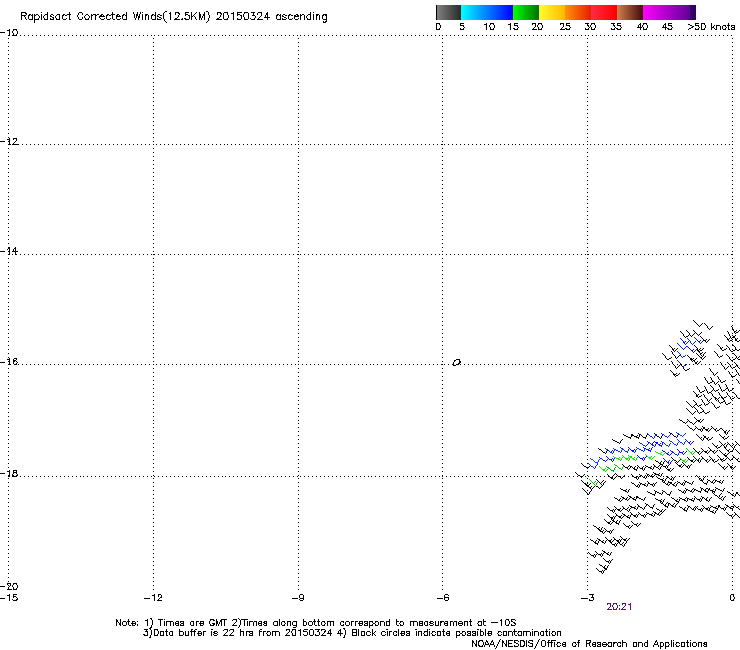Click the black contamination circle near -6 longitude

point(456,363)
